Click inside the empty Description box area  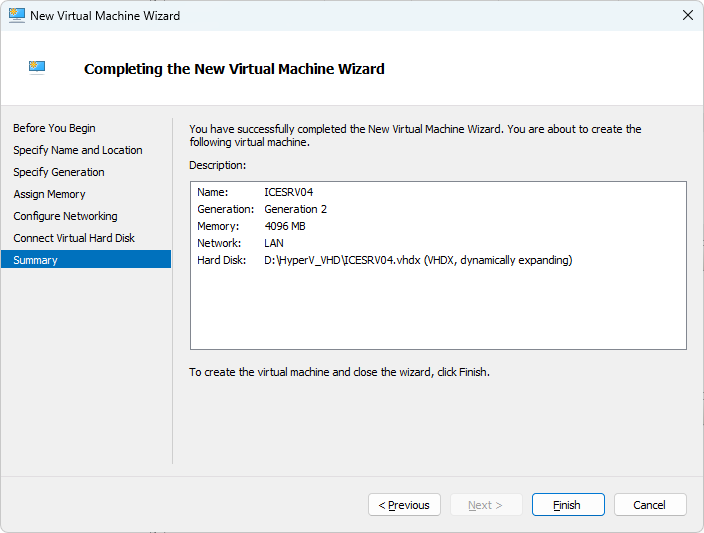coord(438,308)
